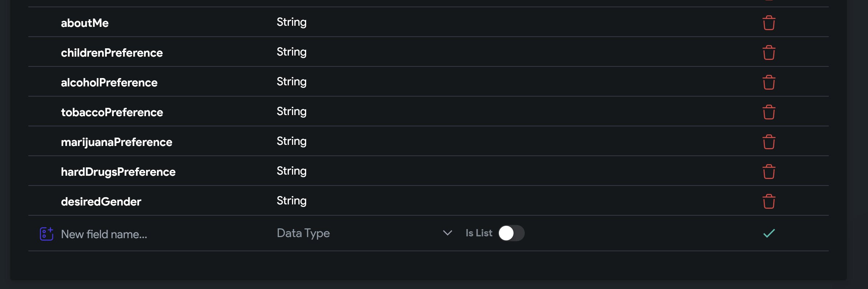This screenshot has width=868, height=289.
Task: Delete the aboutMe field
Action: (768, 23)
